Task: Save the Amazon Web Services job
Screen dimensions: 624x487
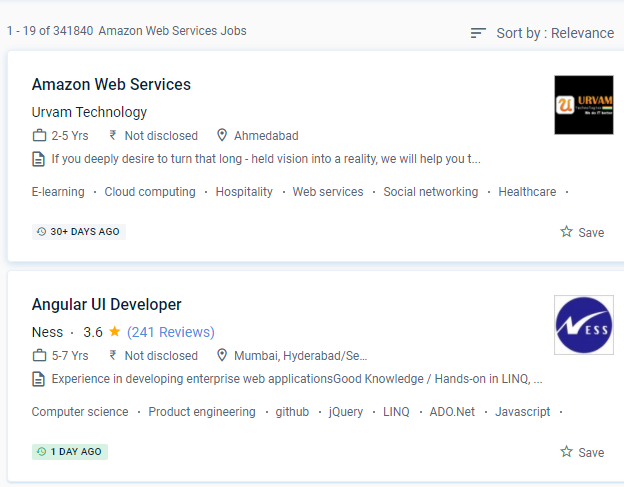Action: click(x=582, y=232)
